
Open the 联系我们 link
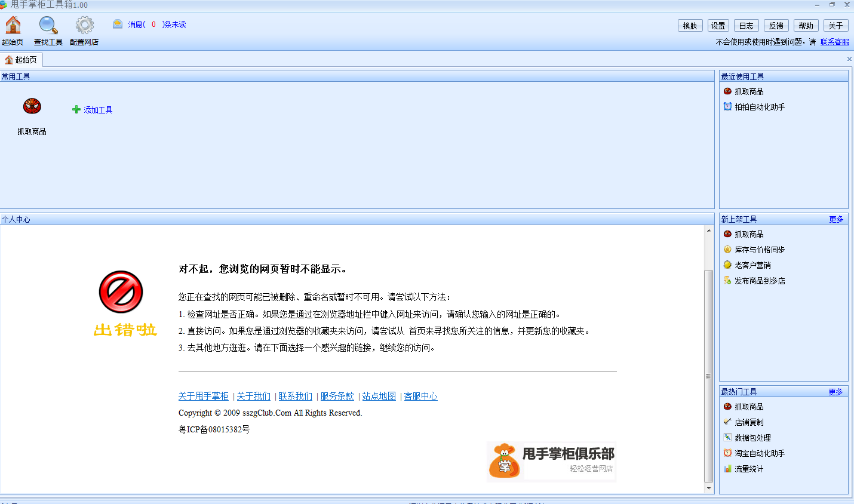click(x=295, y=396)
